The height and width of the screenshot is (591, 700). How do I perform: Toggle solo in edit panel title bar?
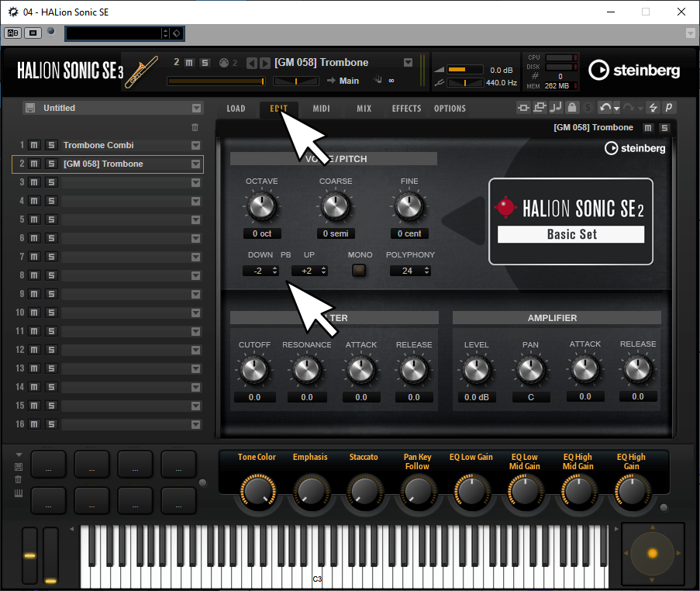tap(664, 128)
